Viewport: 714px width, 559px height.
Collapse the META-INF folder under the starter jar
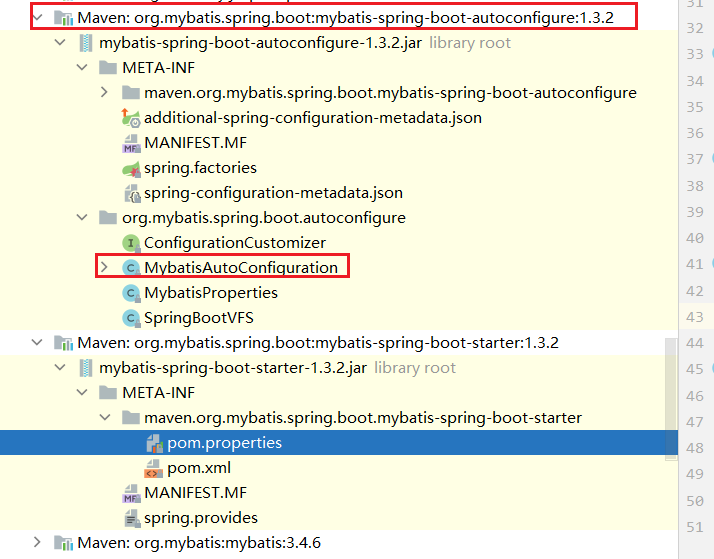coord(82,392)
